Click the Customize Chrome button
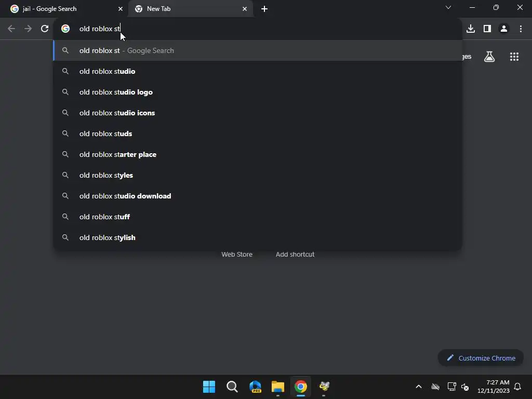 (x=481, y=358)
